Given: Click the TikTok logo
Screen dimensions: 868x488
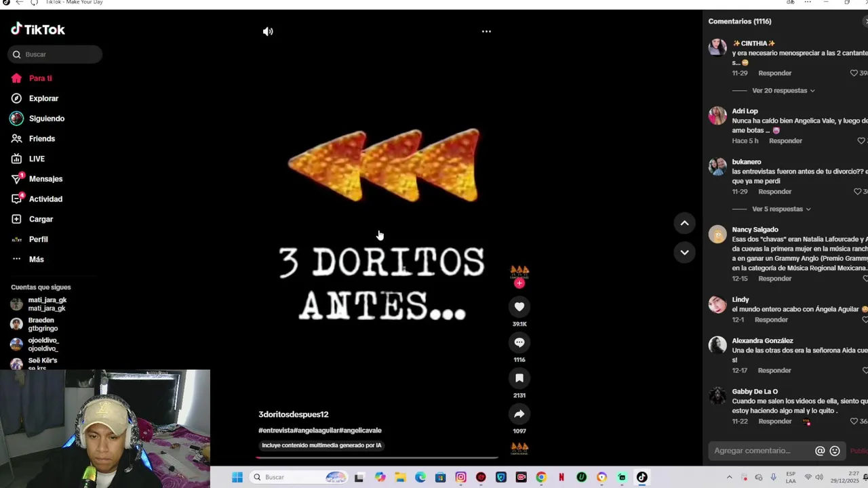Looking at the screenshot, I should point(38,29).
